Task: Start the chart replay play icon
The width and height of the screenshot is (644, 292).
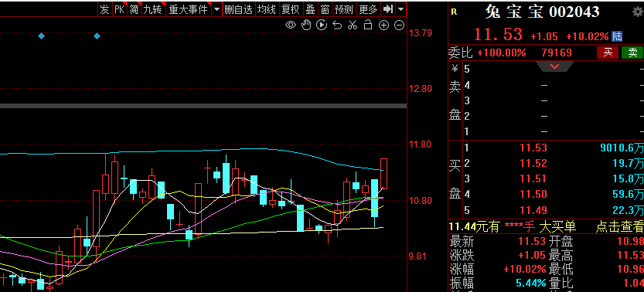Action: [322, 25]
